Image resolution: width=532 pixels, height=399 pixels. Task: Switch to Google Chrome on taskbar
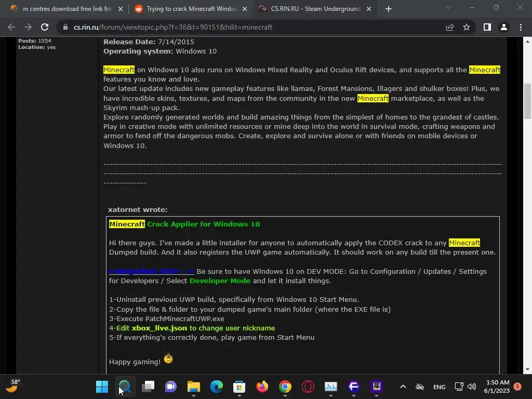(x=285, y=387)
